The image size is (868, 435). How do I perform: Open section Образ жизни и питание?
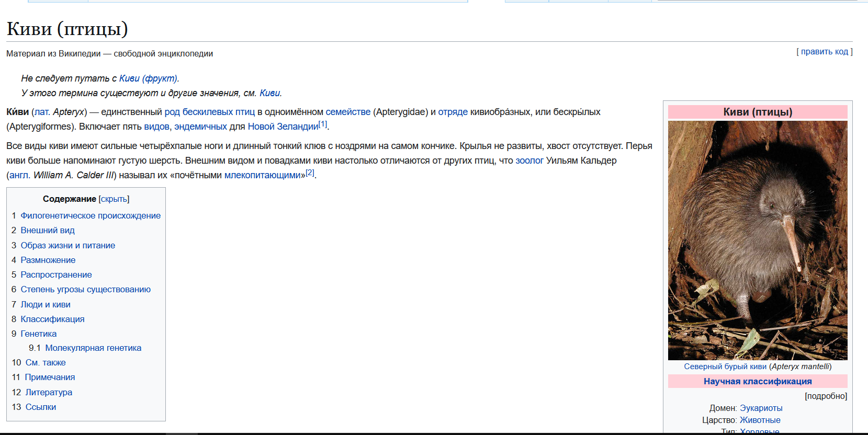(68, 245)
